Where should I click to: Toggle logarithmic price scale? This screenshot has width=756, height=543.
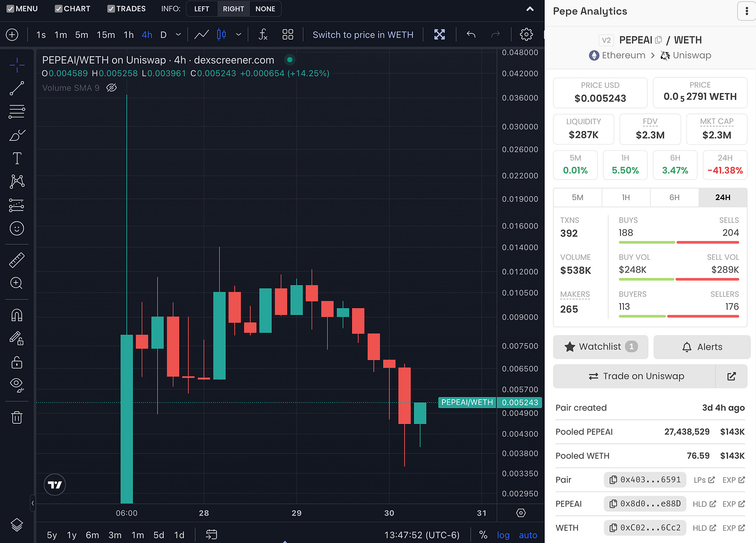click(x=503, y=535)
